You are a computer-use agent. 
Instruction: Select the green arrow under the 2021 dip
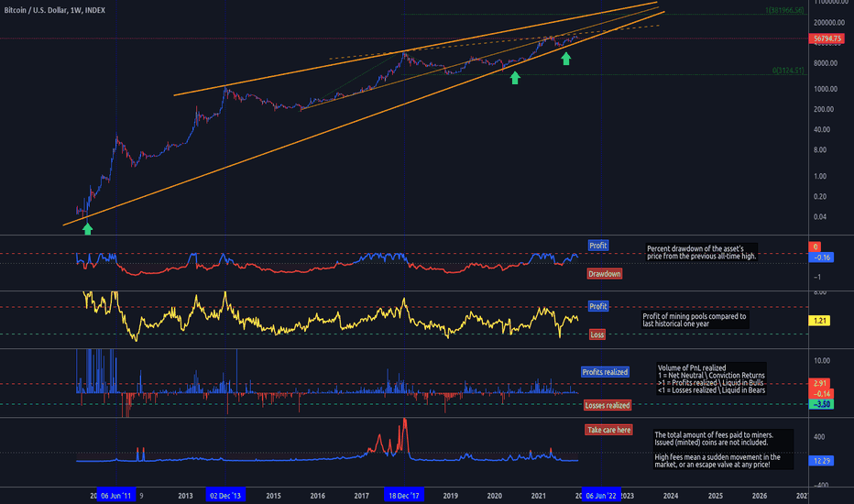tap(566, 59)
